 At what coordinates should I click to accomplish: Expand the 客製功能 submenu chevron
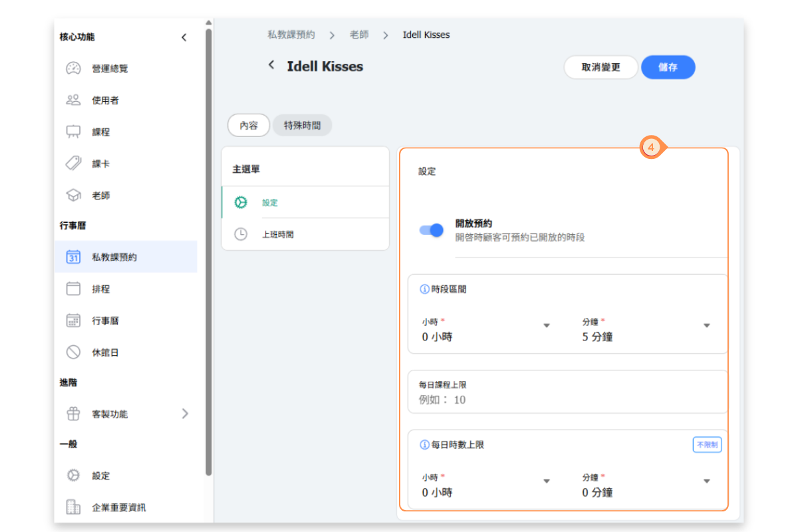[x=185, y=414]
